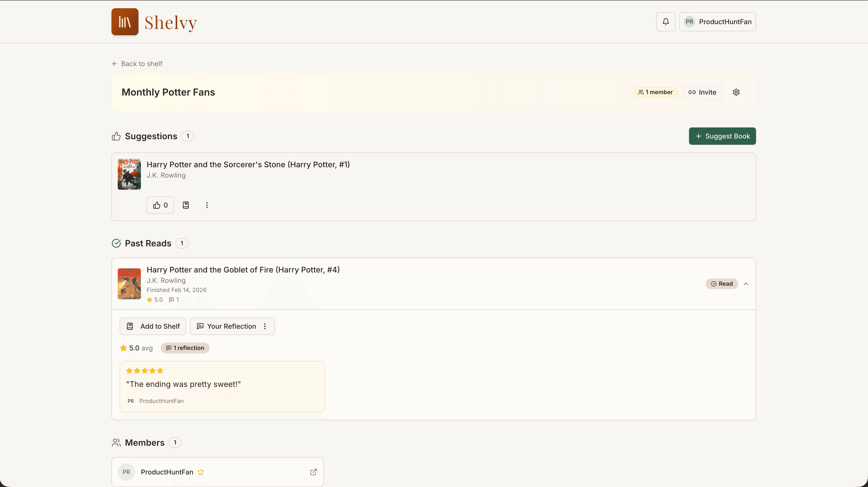
Task: Click the bookmark icon under Sorcerer's Stone
Action: click(x=186, y=205)
